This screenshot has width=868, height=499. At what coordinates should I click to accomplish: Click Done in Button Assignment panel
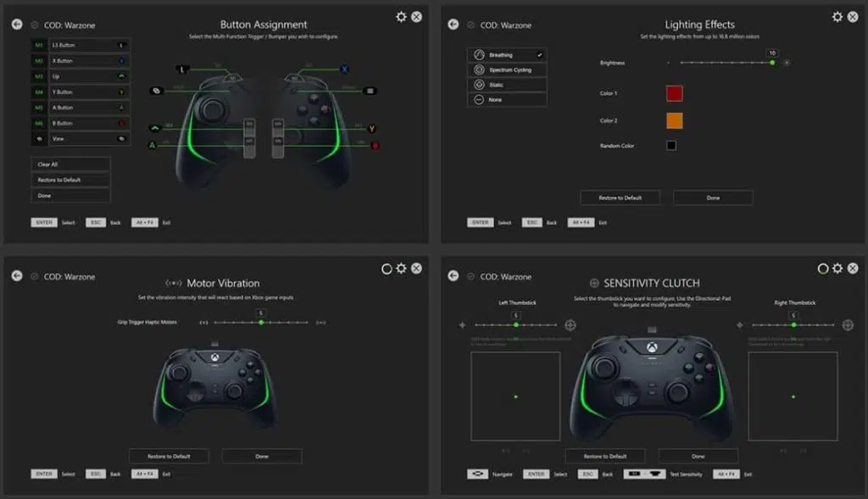click(71, 196)
